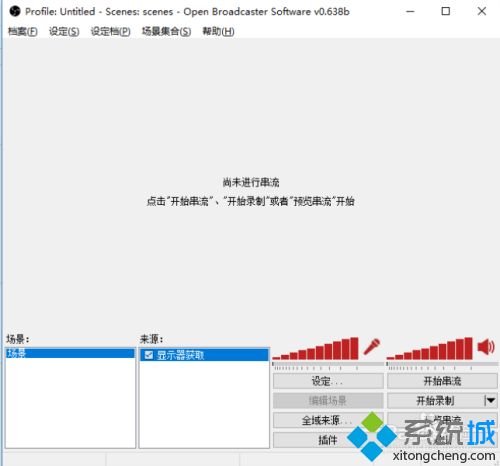The height and width of the screenshot is (466, 500).
Task: Click the 开始串流 button
Action: tap(442, 381)
